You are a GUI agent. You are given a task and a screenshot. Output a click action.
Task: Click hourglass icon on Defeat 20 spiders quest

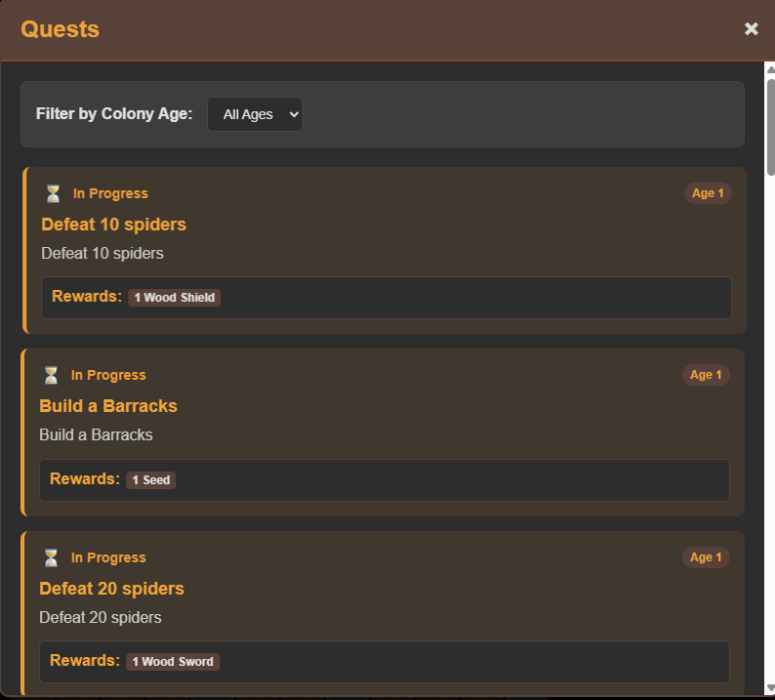pyautogui.click(x=51, y=557)
